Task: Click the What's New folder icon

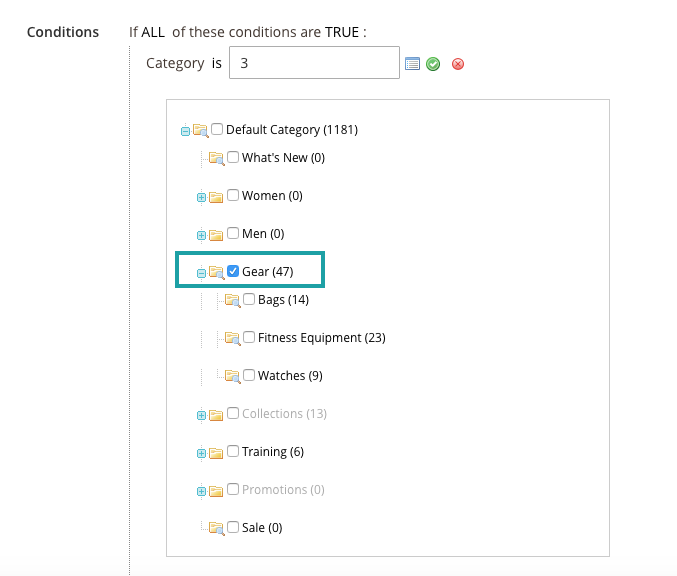Action: coord(217,158)
